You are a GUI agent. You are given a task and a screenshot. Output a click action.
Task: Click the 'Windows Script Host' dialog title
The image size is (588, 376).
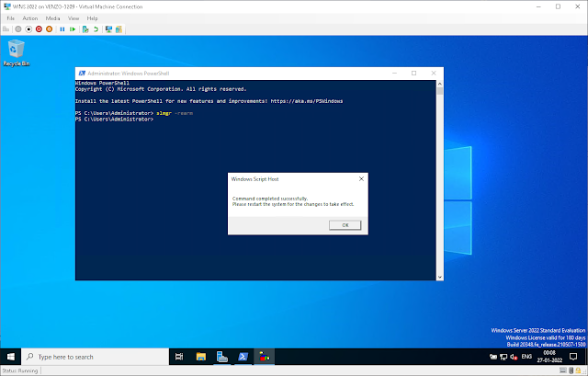coord(255,179)
